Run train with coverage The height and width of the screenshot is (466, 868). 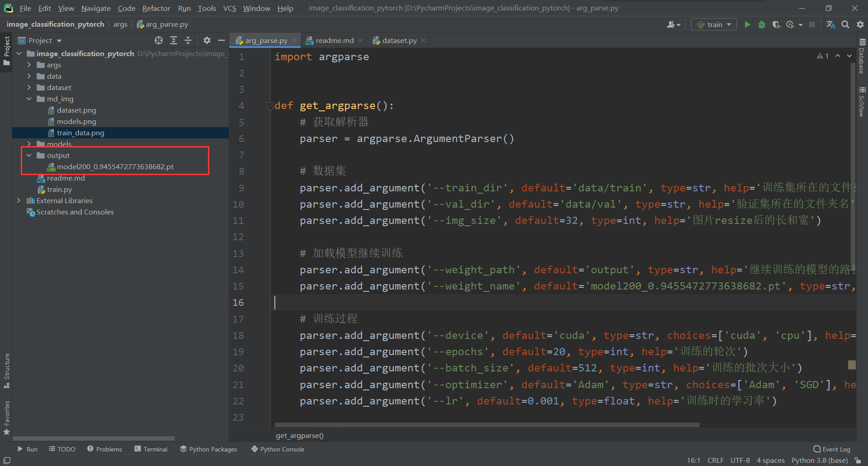coord(776,24)
